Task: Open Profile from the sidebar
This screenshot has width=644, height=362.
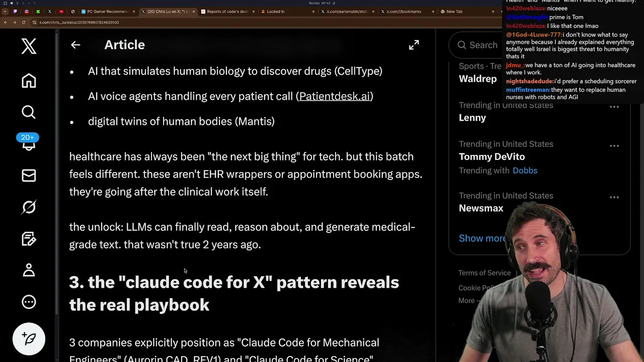Action: pyautogui.click(x=29, y=270)
